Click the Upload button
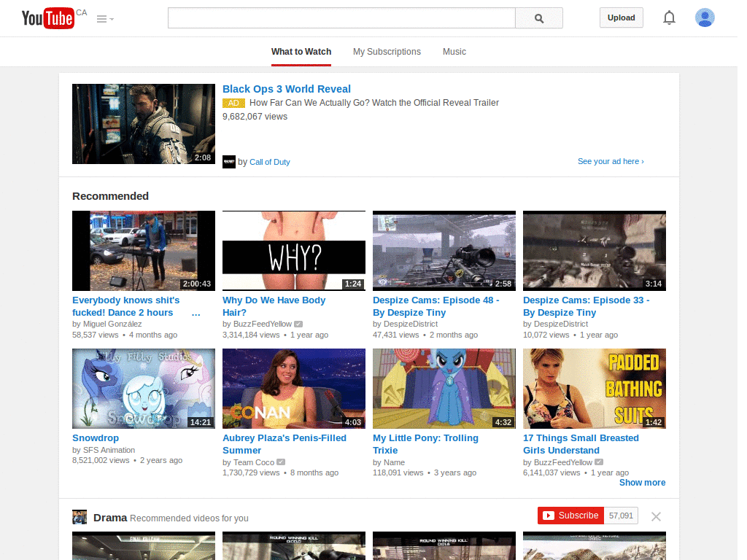The height and width of the screenshot is (560, 747). tap(621, 17)
